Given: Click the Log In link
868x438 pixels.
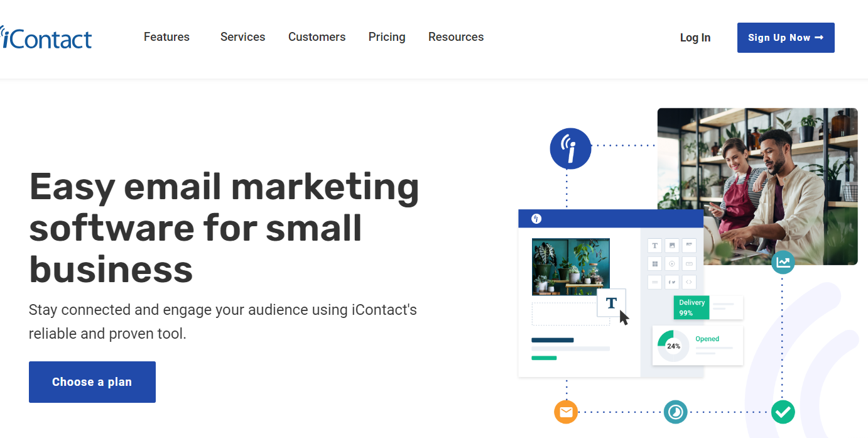Looking at the screenshot, I should [x=695, y=38].
